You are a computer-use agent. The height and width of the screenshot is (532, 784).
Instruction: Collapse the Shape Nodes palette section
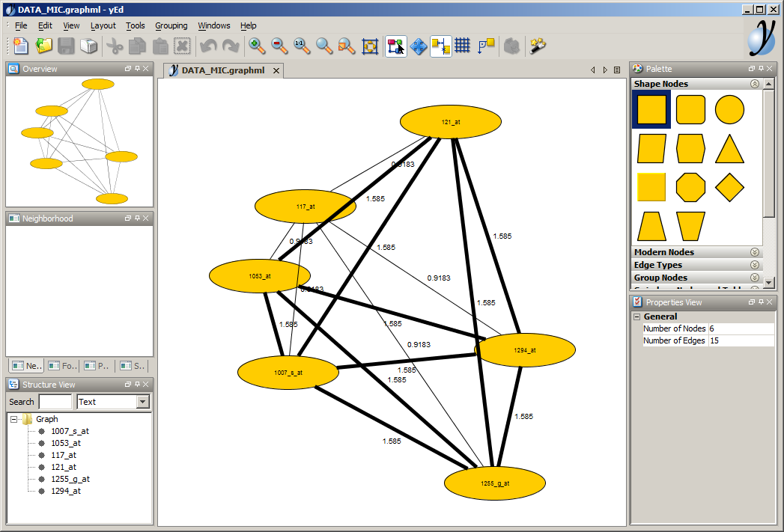point(755,84)
